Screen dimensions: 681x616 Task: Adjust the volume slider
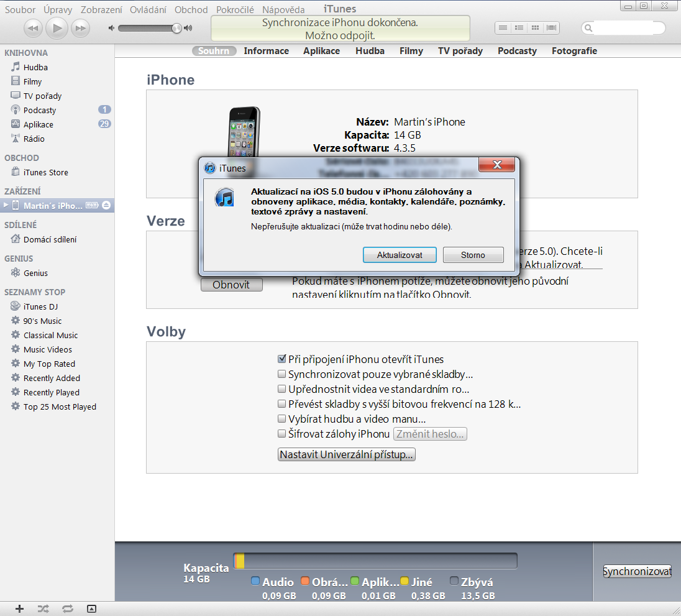176,28
